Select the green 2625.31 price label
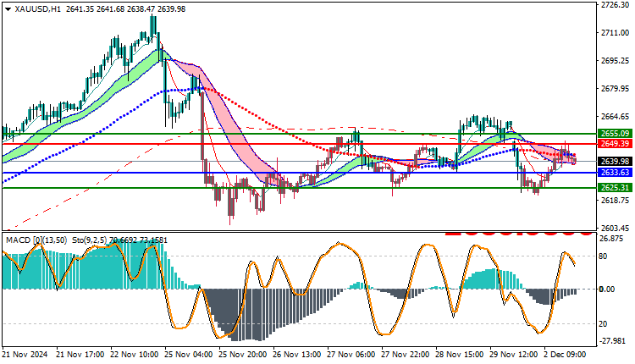Viewport: 635px width, 364px height. (615, 187)
